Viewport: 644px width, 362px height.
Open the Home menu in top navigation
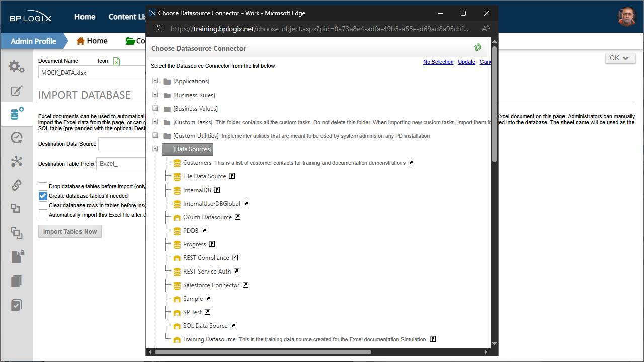pyautogui.click(x=85, y=17)
